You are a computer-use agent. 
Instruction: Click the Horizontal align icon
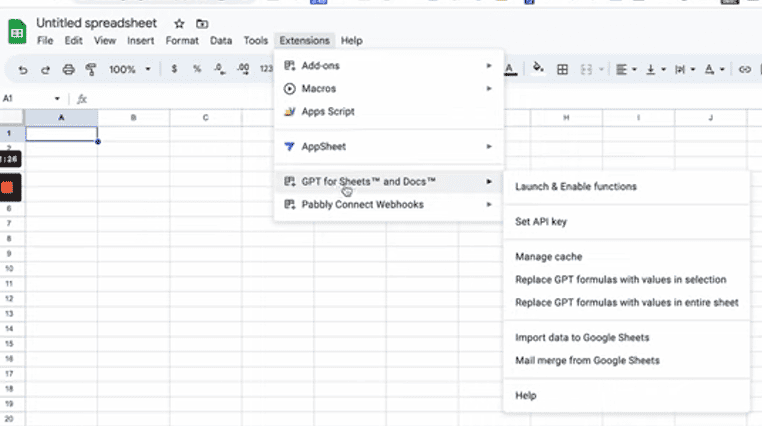click(x=621, y=69)
